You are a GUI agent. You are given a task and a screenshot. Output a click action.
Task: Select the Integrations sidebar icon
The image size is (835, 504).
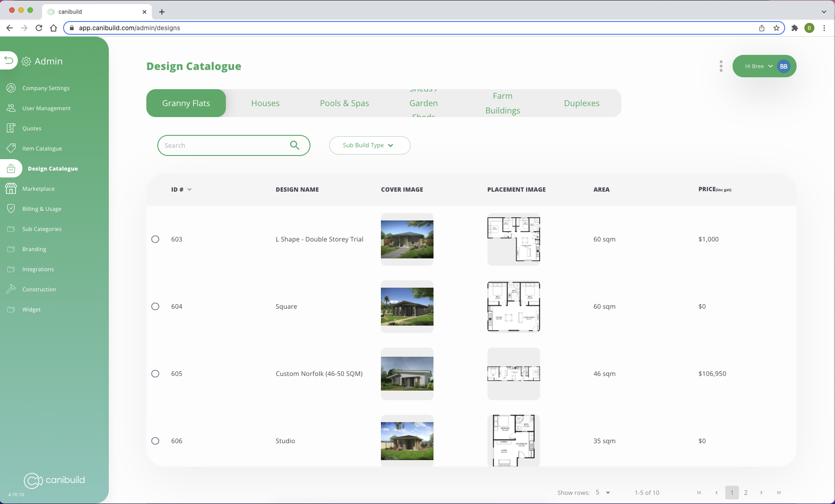pos(11,269)
